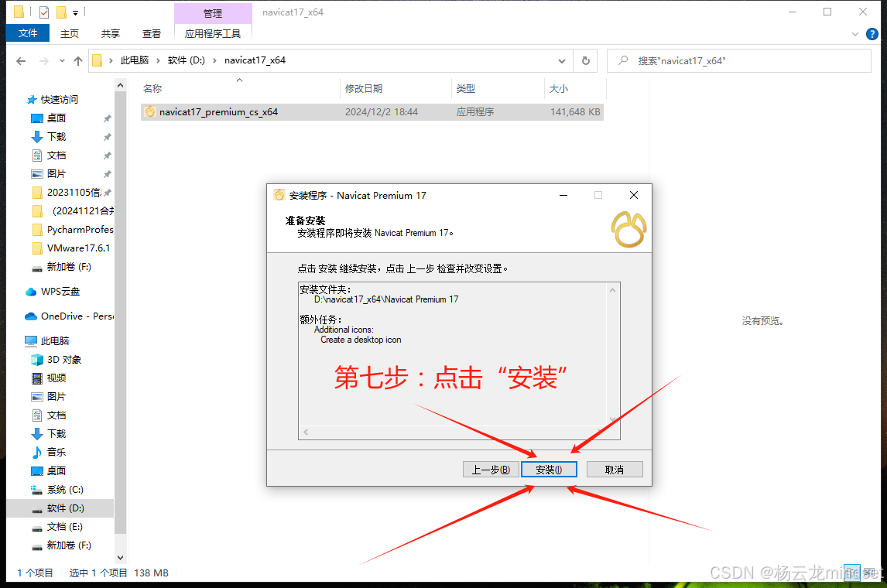Viewport: 887px width, 588px height.
Task: Click the navigation pane scrollbar up arrow
Action: (120, 85)
